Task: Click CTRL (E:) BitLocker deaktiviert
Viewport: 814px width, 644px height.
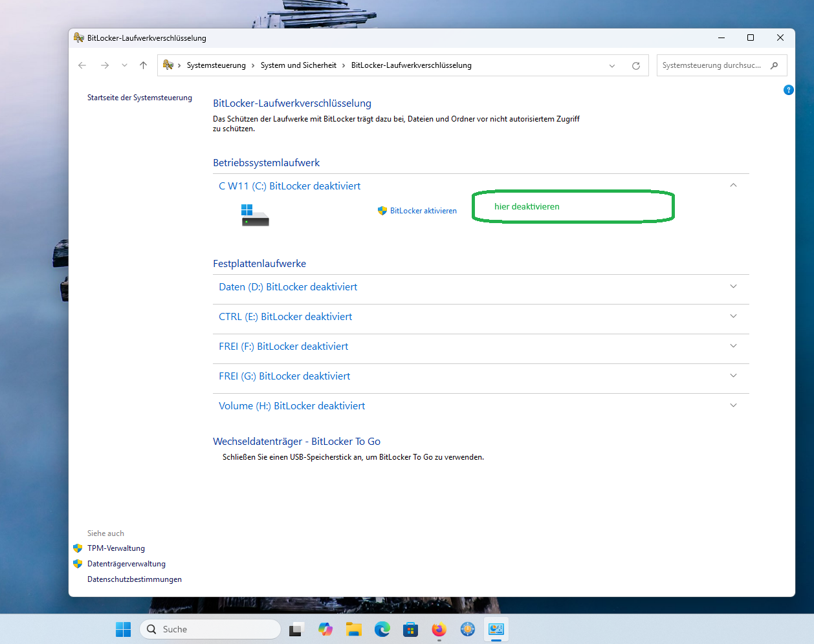Action: pos(285,317)
